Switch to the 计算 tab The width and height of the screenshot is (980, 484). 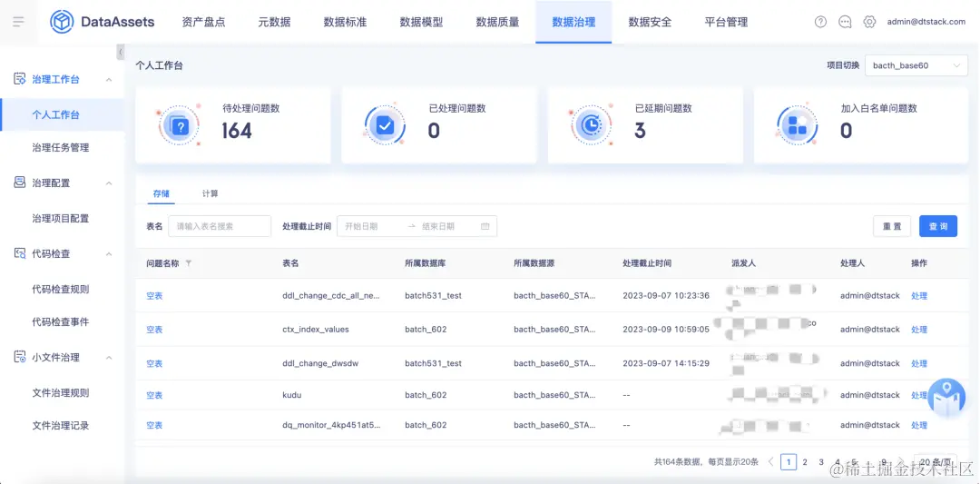pos(210,193)
